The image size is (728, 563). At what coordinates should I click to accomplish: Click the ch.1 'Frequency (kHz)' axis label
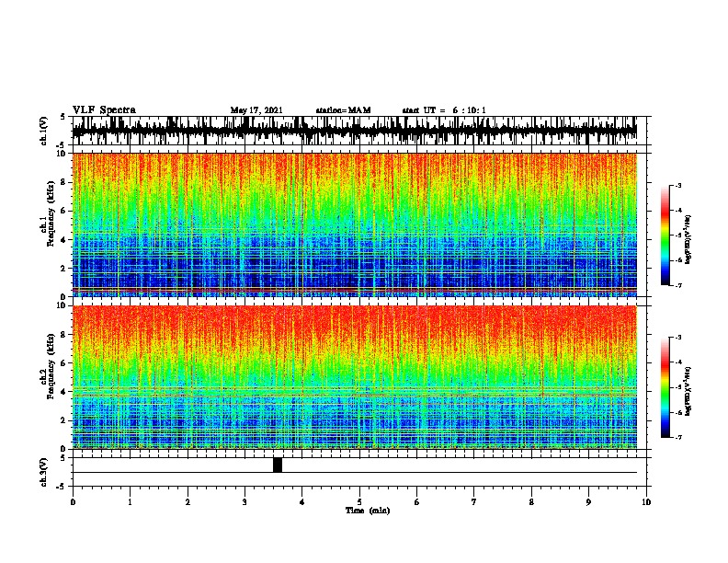[51, 213]
